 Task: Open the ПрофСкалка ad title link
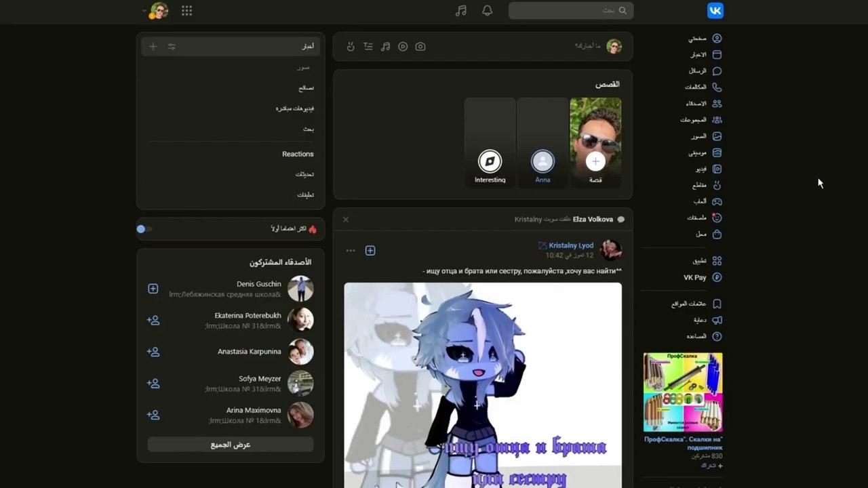coord(684,443)
